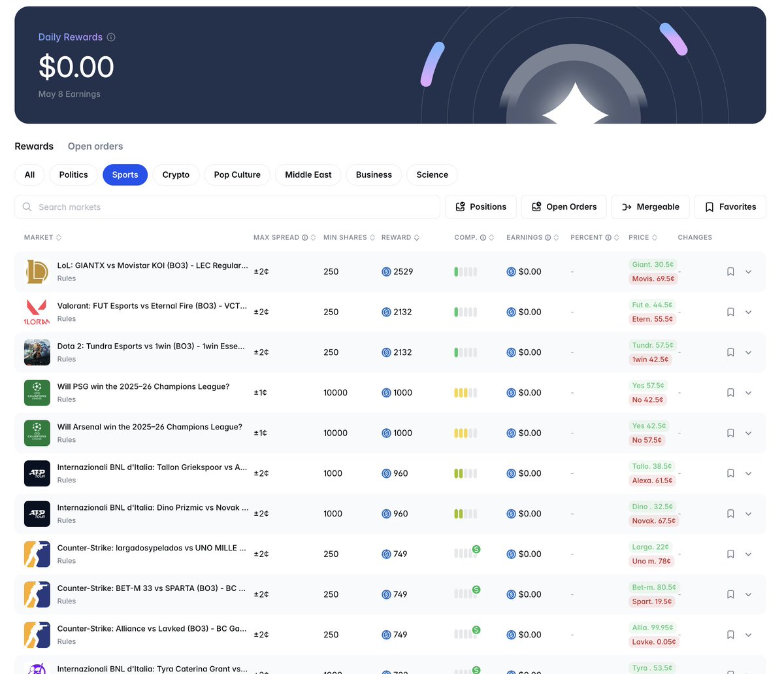Filter markets by Politics category
This screenshot has height=674, width=784.
pos(73,175)
